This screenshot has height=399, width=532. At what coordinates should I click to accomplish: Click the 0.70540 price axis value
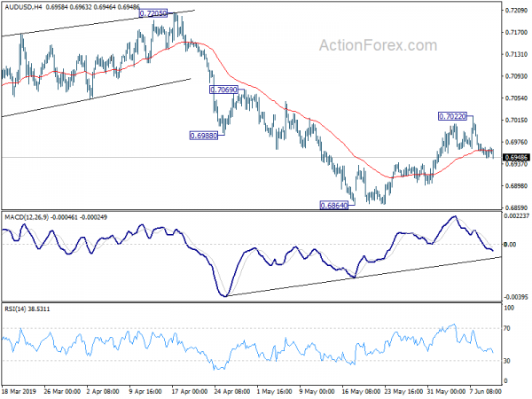click(x=516, y=98)
